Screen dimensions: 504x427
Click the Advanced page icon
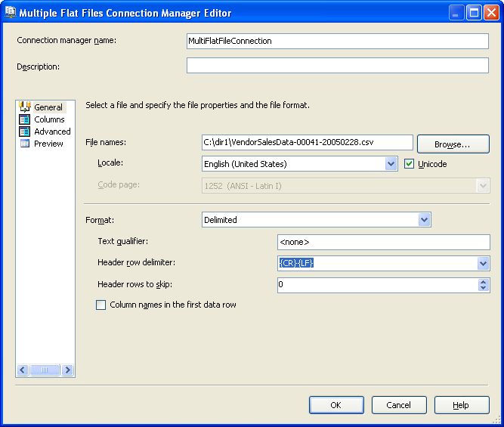tap(25, 132)
